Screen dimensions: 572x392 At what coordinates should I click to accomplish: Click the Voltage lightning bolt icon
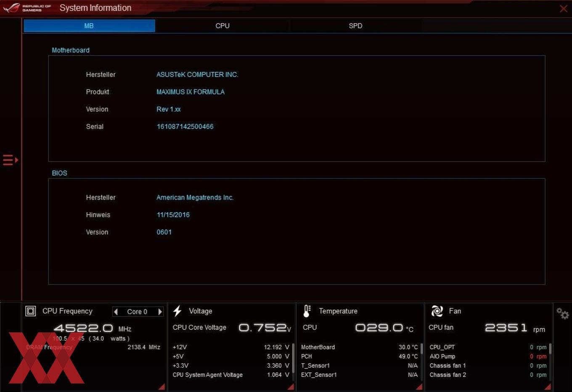[x=177, y=311]
